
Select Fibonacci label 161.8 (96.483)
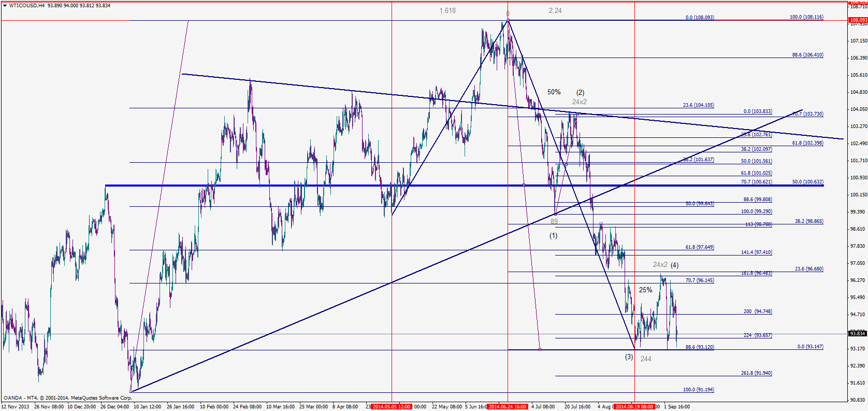[756, 273]
